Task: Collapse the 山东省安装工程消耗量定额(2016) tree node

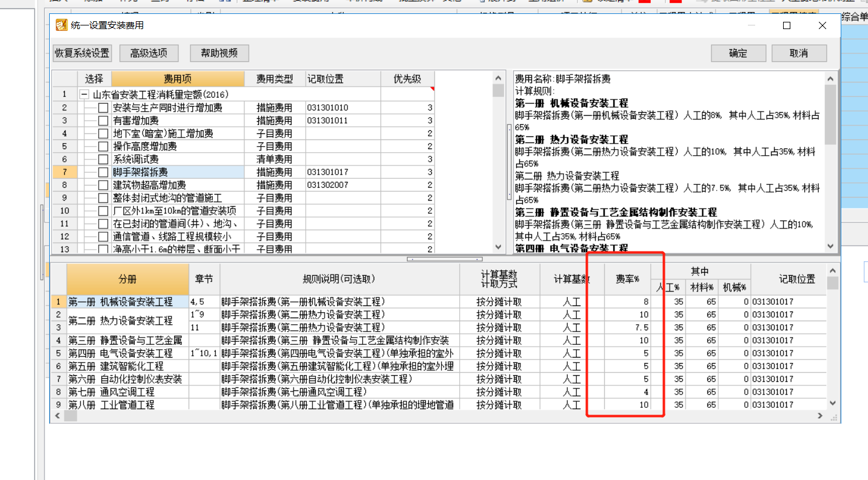Action: coord(84,95)
